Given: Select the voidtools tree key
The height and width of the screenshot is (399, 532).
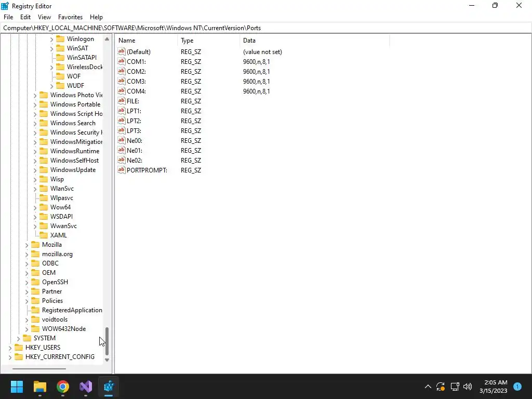Looking at the screenshot, I should tap(55, 320).
